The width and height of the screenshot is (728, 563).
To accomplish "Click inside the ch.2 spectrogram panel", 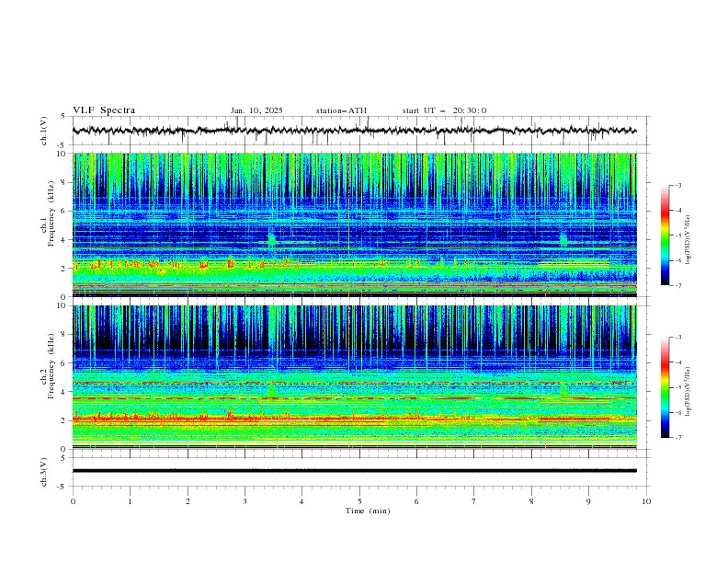I will pyautogui.click(x=354, y=377).
